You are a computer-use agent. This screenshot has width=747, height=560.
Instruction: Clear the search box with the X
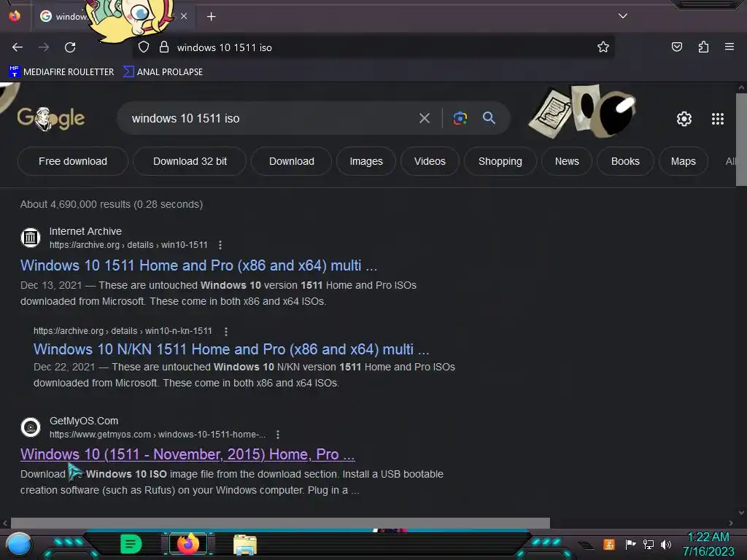point(424,118)
